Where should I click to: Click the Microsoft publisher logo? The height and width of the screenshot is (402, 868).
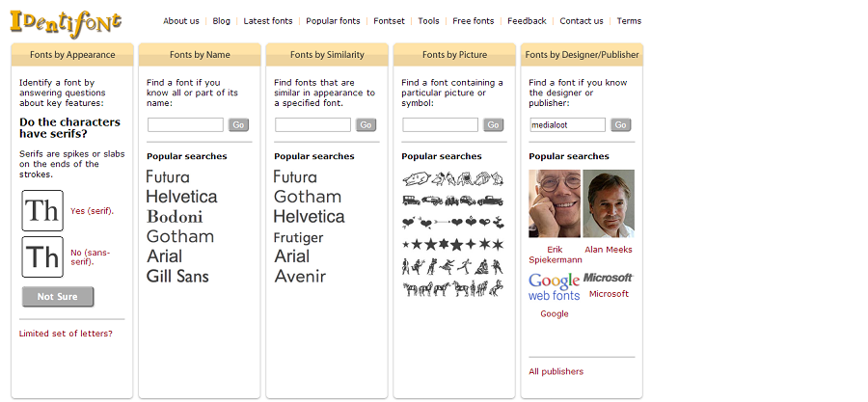609,278
